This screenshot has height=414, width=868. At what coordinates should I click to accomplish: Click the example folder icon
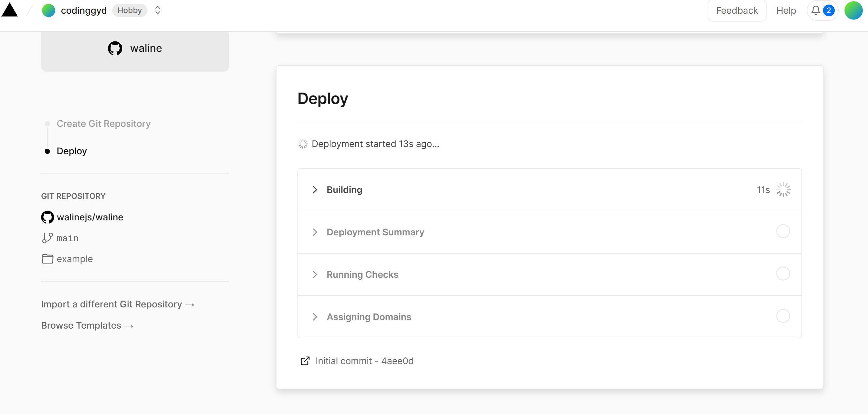47,259
